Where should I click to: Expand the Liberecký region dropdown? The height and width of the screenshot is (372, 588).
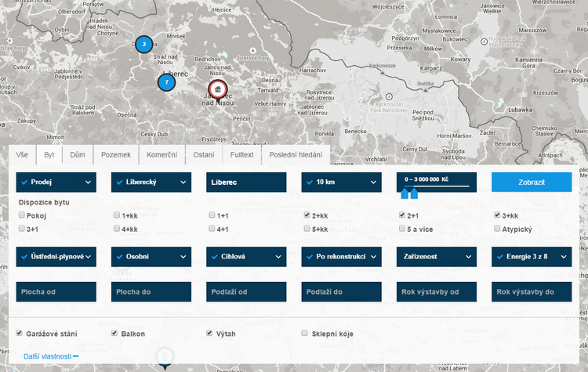pyautogui.click(x=151, y=182)
